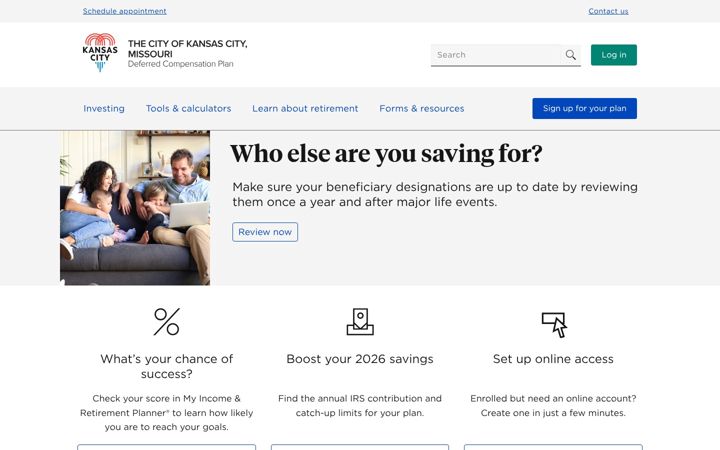This screenshot has width=720, height=450.
Task: Click 'Enrolled but need an online account?' text
Action: pos(553,405)
